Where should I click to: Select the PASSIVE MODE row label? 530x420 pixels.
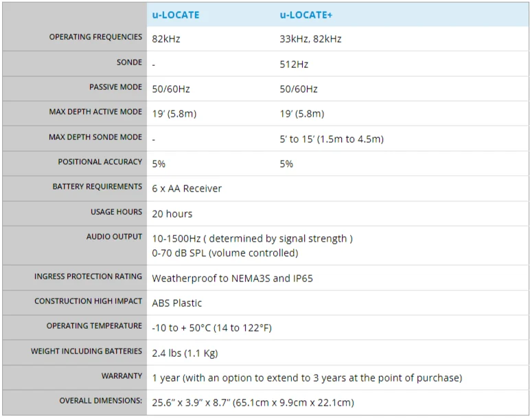(115, 87)
